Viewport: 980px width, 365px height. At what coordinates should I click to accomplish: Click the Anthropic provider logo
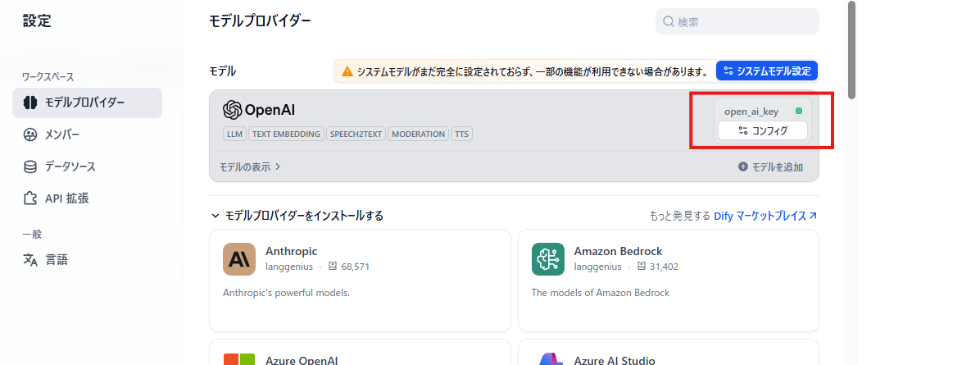point(238,259)
